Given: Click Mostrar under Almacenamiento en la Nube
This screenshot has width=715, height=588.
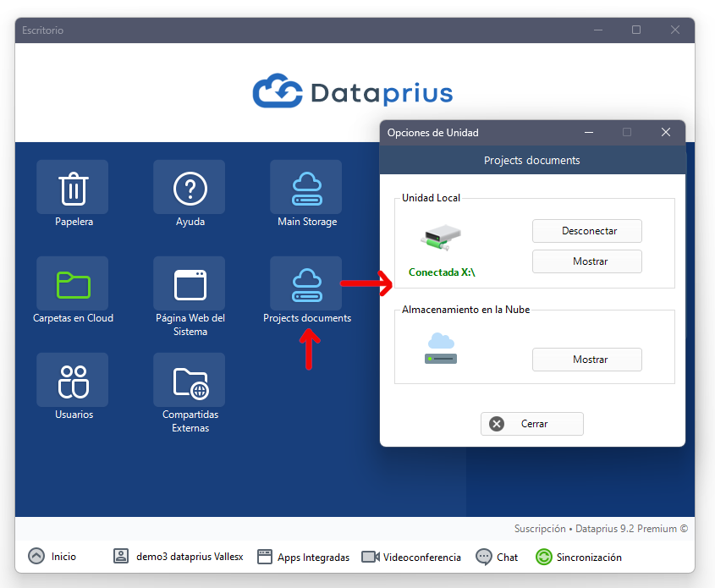Looking at the screenshot, I should point(587,360).
